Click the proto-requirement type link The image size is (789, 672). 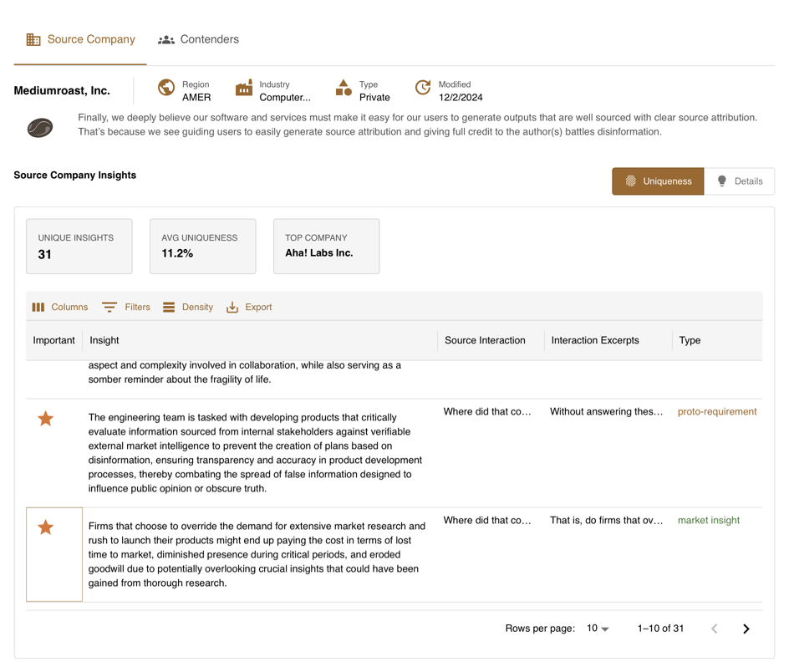[717, 412]
